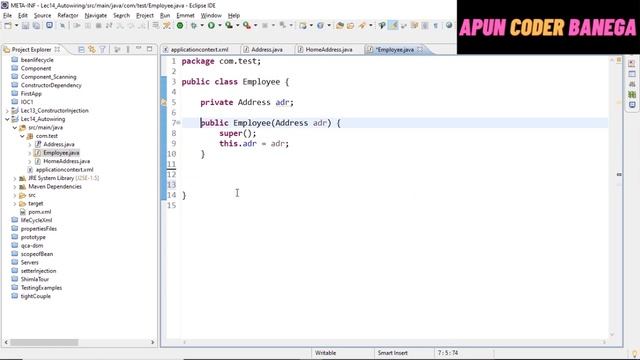Click the Project Explorer view menu icon
This screenshot has height=360, width=640.
coord(128,49)
